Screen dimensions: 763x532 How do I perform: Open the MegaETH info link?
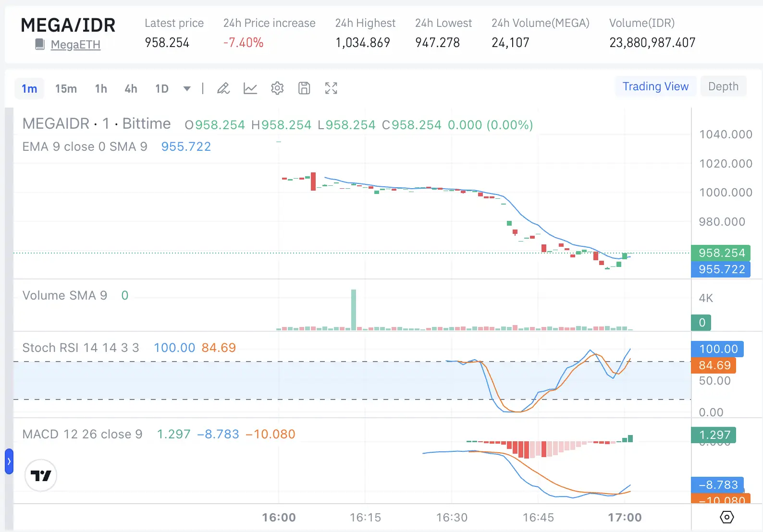click(75, 45)
